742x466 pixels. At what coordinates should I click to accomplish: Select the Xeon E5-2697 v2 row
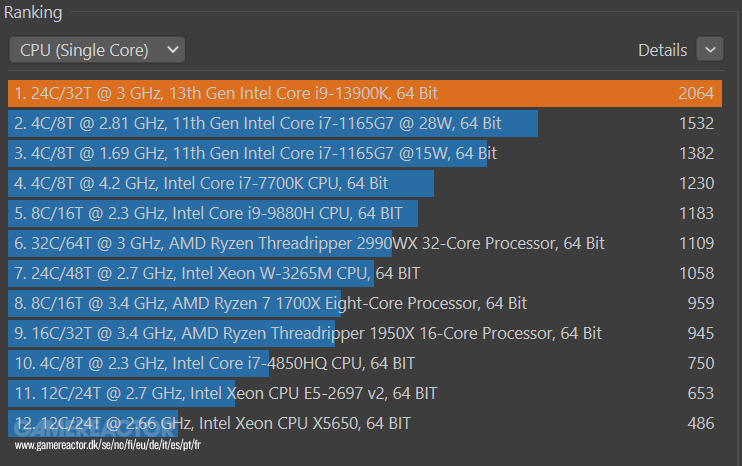[365, 394]
